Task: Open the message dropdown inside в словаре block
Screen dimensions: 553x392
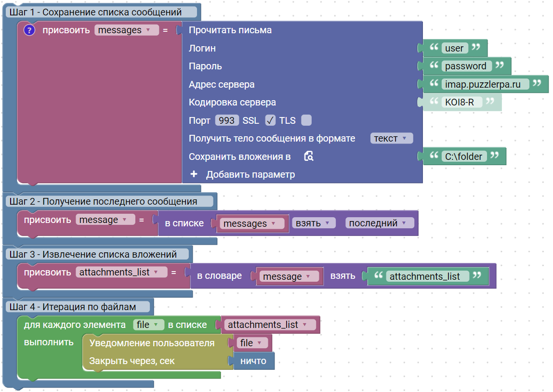Action: [x=289, y=276]
